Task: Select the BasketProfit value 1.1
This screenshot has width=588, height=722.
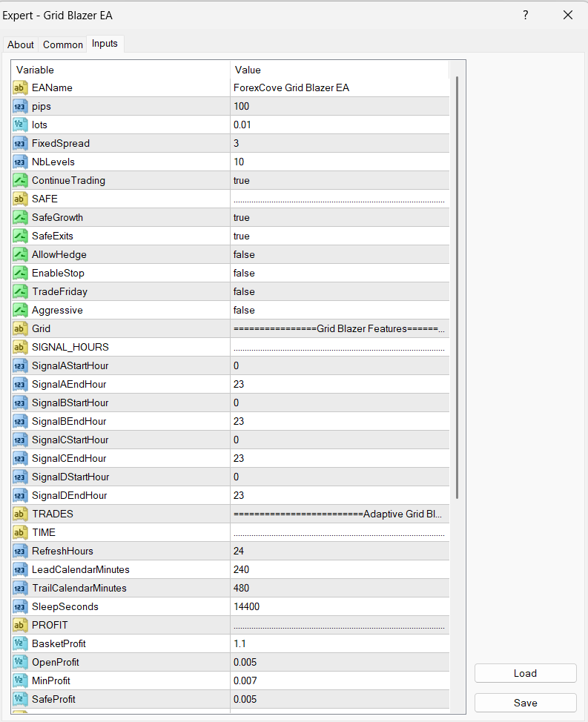Action: 240,643
